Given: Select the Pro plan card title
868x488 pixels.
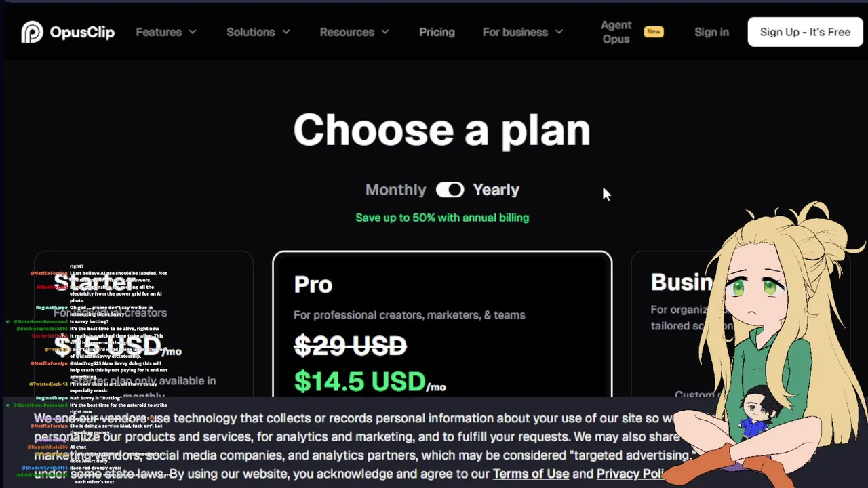Looking at the screenshot, I should pyautogui.click(x=313, y=285).
